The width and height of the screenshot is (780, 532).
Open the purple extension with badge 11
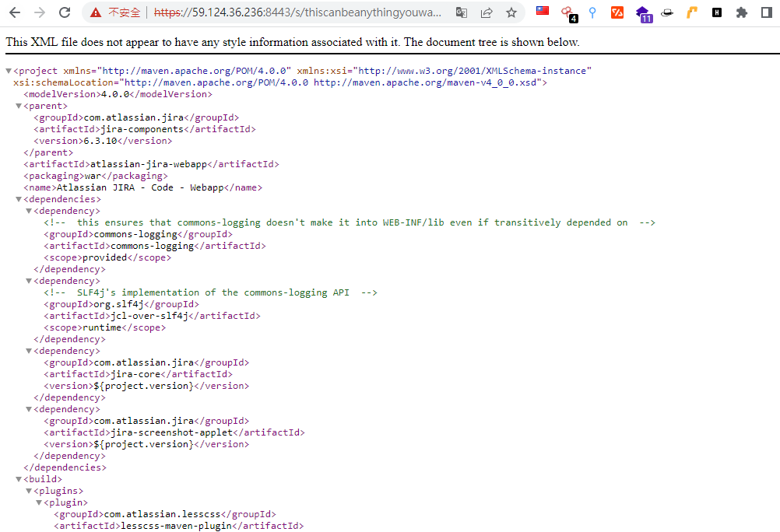pos(643,14)
